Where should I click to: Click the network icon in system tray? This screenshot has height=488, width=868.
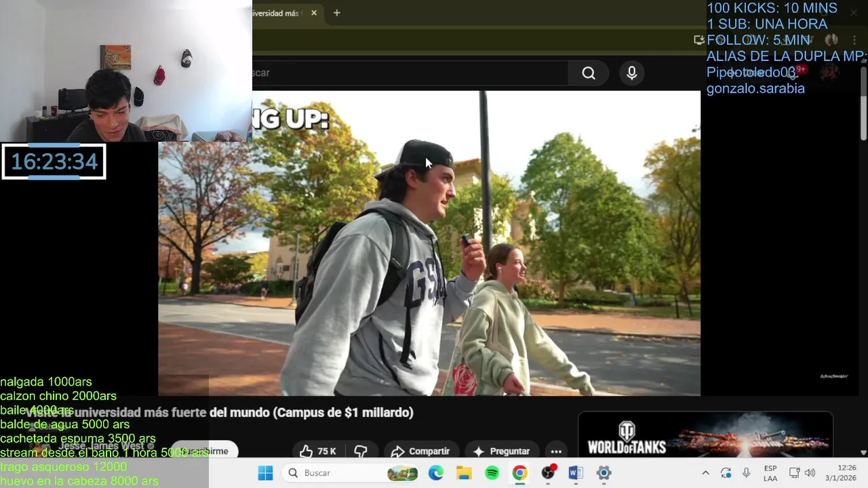click(x=795, y=473)
